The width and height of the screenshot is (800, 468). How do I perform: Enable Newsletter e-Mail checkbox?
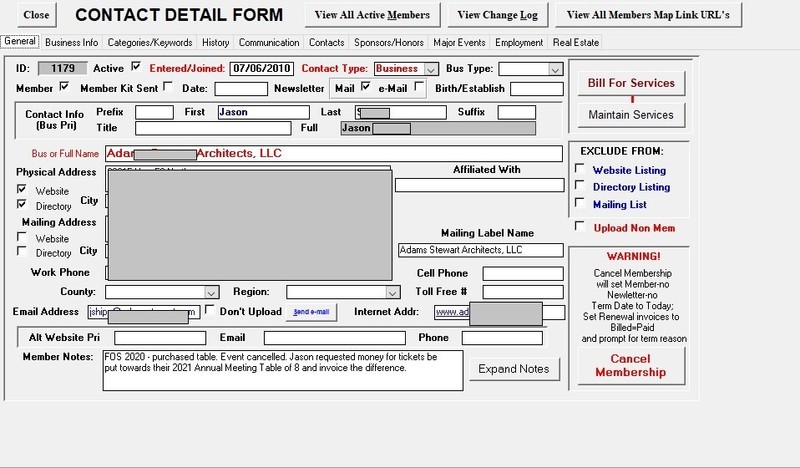point(419,86)
